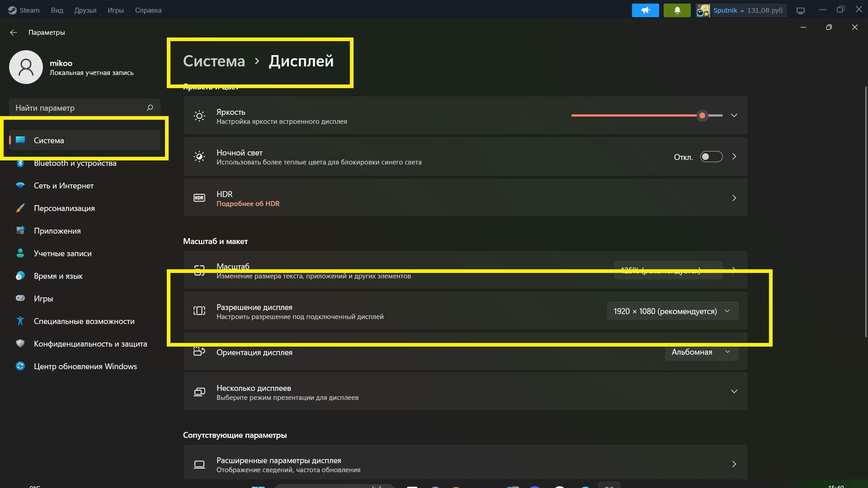Click the search magnifier icon
Viewport: 868px width, 488px height.
[x=150, y=108]
